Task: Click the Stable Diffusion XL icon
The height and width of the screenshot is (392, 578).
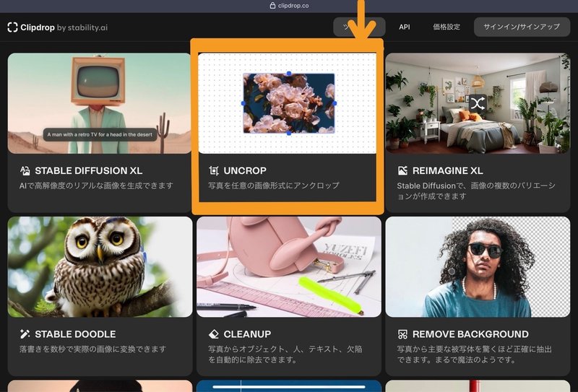Action: pos(25,170)
